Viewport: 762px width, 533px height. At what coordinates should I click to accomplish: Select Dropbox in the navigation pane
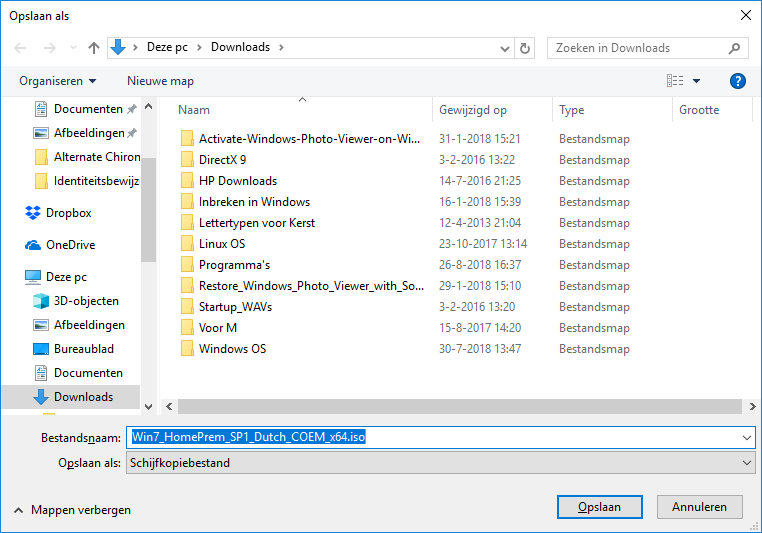pyautogui.click(x=58, y=213)
